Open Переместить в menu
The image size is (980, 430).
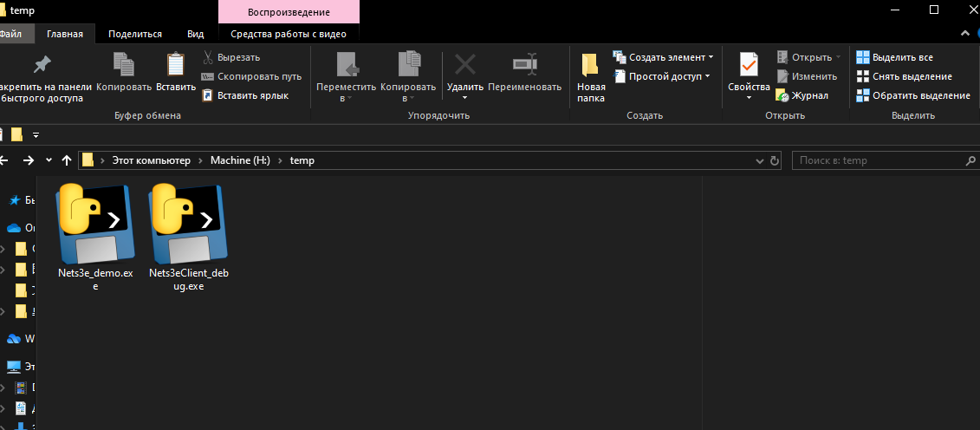click(x=347, y=77)
